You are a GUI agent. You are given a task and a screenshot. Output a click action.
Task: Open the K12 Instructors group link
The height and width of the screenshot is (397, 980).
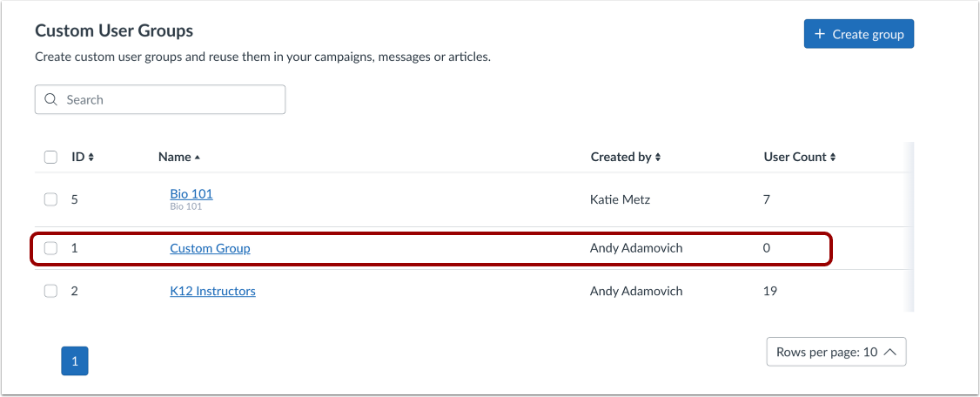pos(212,291)
